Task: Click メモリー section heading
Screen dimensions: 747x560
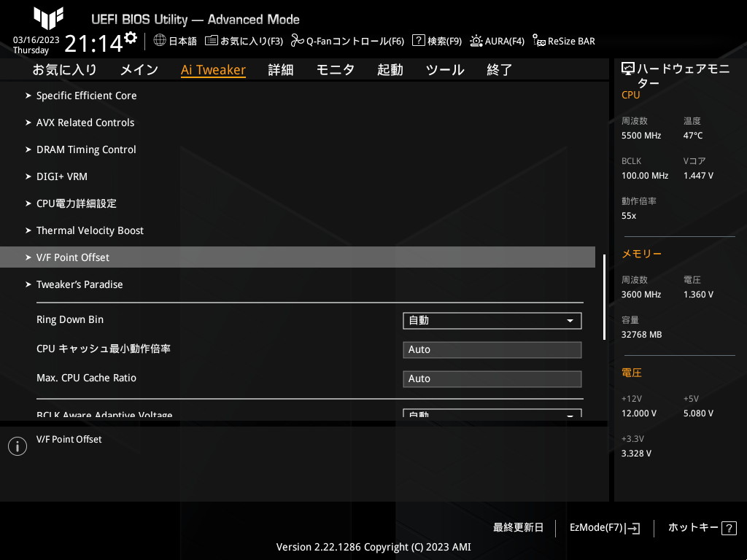Action: [x=641, y=254]
